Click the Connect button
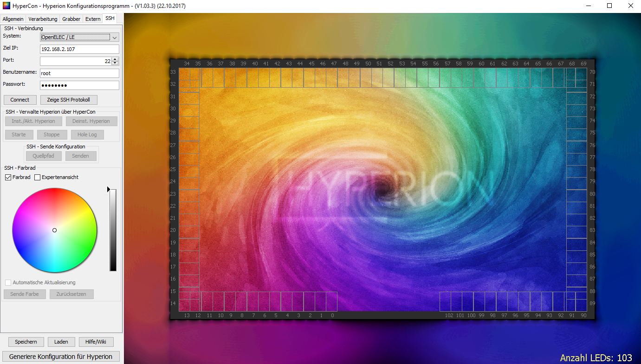 tap(20, 100)
